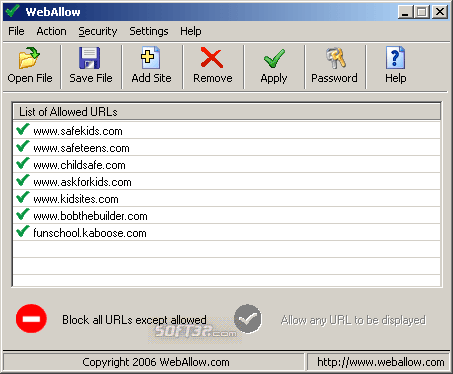Toggle checkmark beside funschool.kaboose.com
453x374 pixels.
click(23, 231)
